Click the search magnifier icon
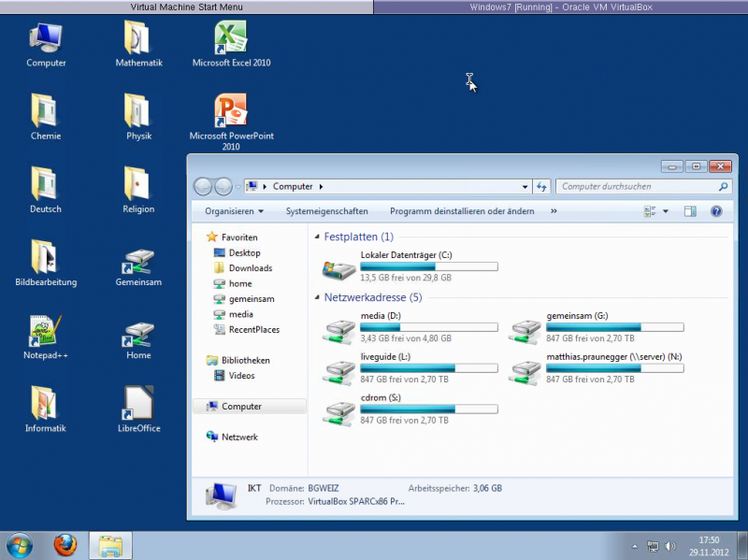This screenshot has height=560, width=748. click(x=724, y=186)
